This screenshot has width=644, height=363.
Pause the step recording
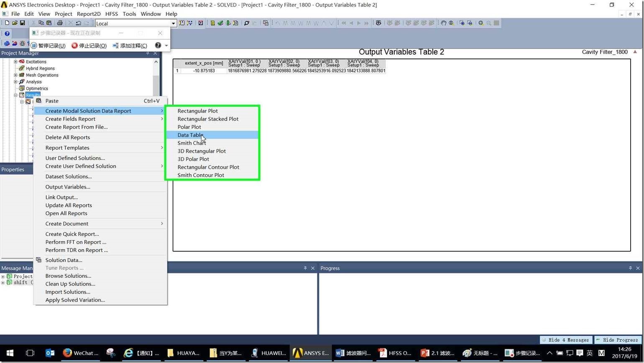48,46
